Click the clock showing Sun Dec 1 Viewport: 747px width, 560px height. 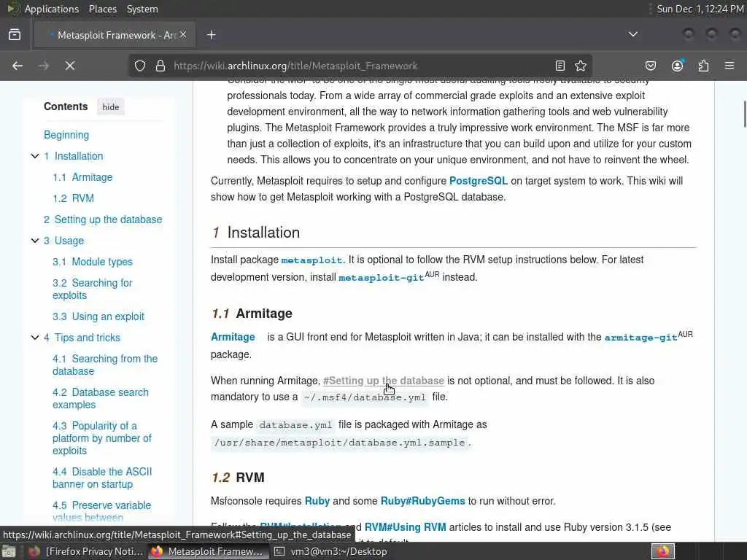[x=700, y=9]
